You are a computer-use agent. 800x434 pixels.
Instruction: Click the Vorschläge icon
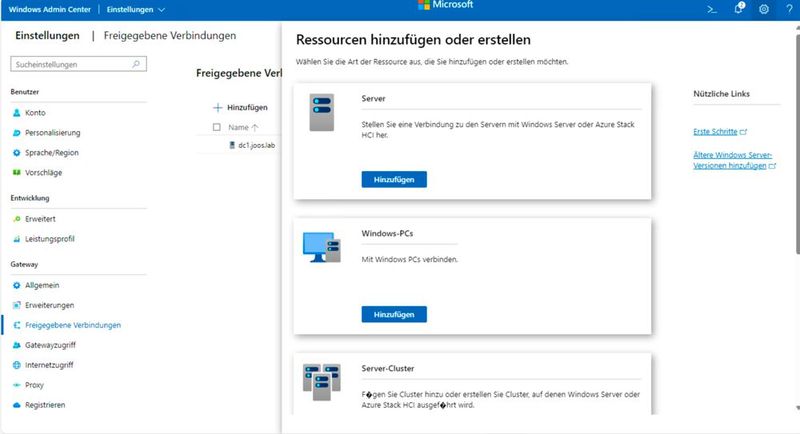16,172
